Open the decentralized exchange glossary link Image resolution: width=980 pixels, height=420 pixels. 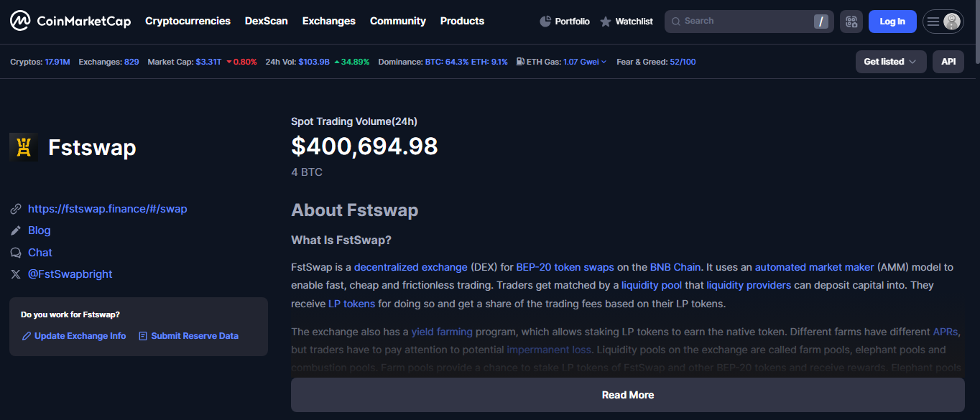point(411,267)
